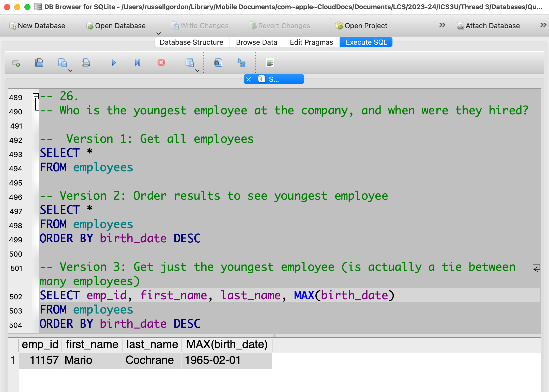The height and width of the screenshot is (392, 549).
Task: Run all SQL with the play icon
Action: [x=114, y=63]
